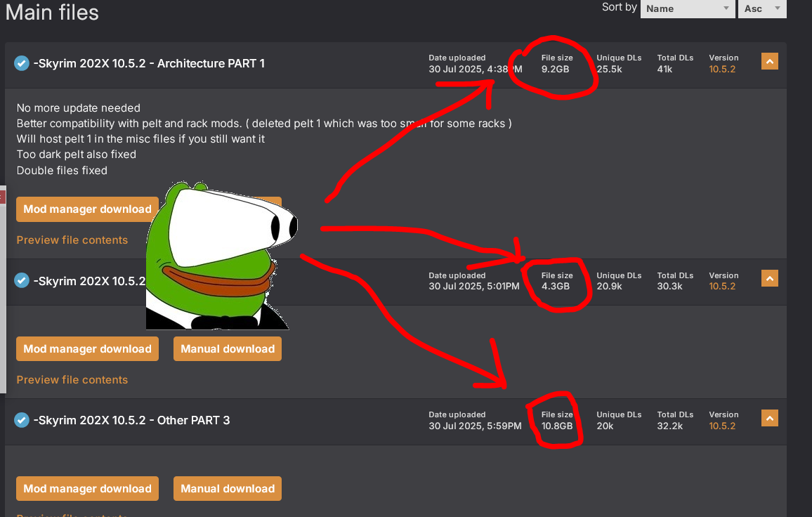
Task: Click the 'Double files fixed' description line
Action: (62, 171)
